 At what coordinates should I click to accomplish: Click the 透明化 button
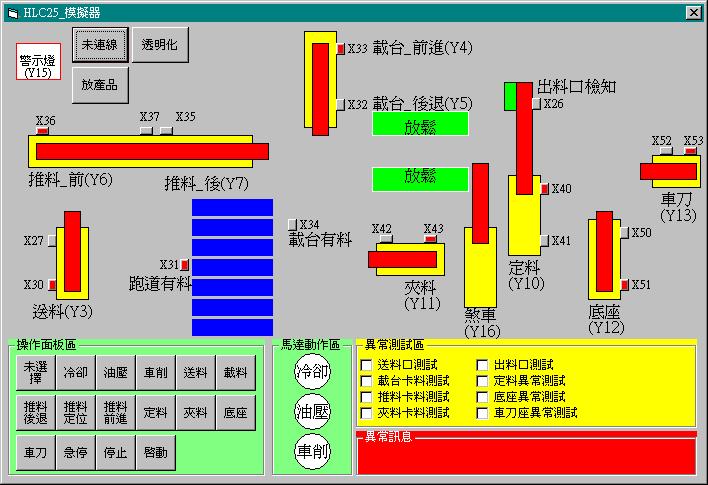coord(160,45)
